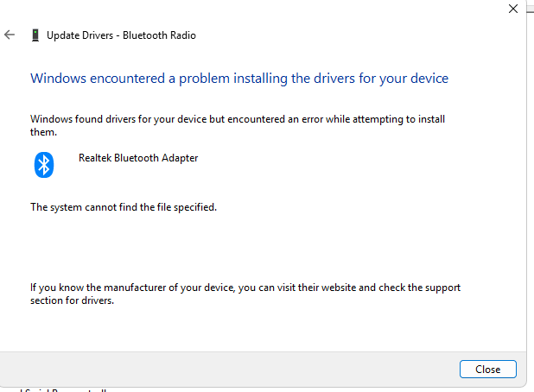Viewport: 534px width, 392px height.
Task: Click the word 'them.' under the first paragraph
Action: 43,132
